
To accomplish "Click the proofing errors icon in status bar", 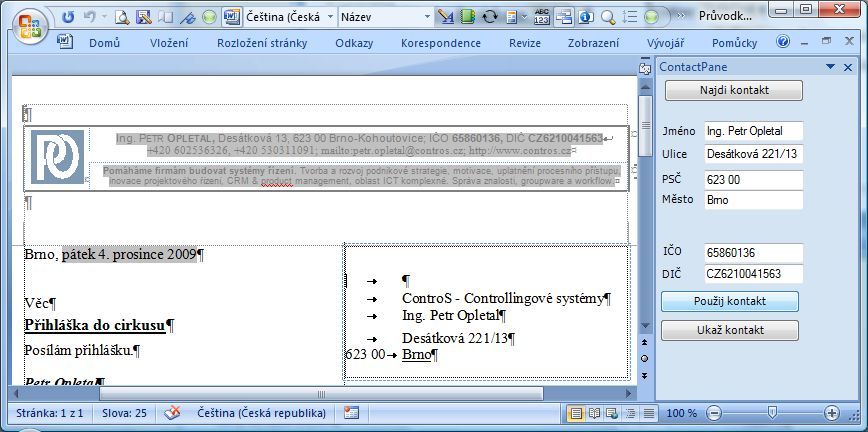I will 173,413.
